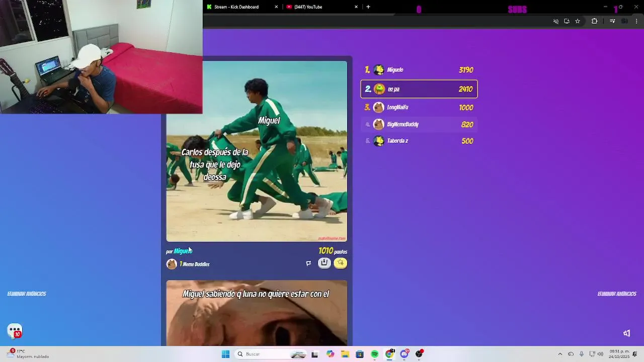
Task: Open OBS Studio from the taskbar
Action: [x=419, y=354]
